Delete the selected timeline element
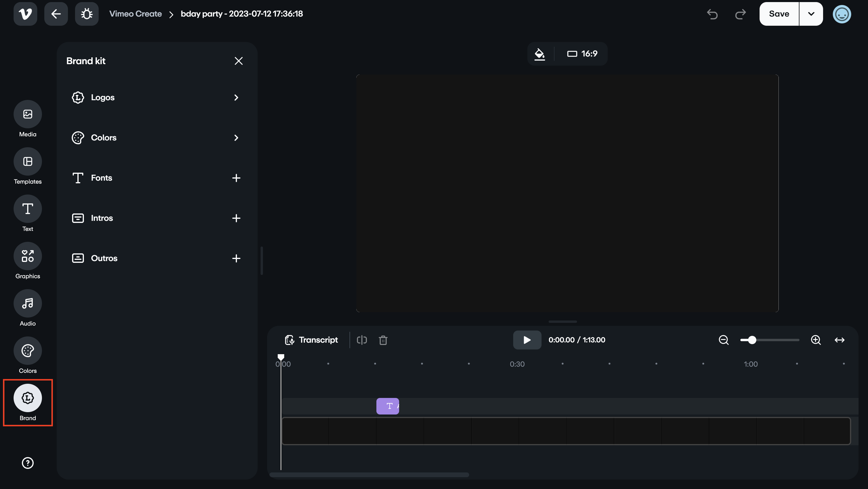This screenshot has height=489, width=868. (383, 340)
